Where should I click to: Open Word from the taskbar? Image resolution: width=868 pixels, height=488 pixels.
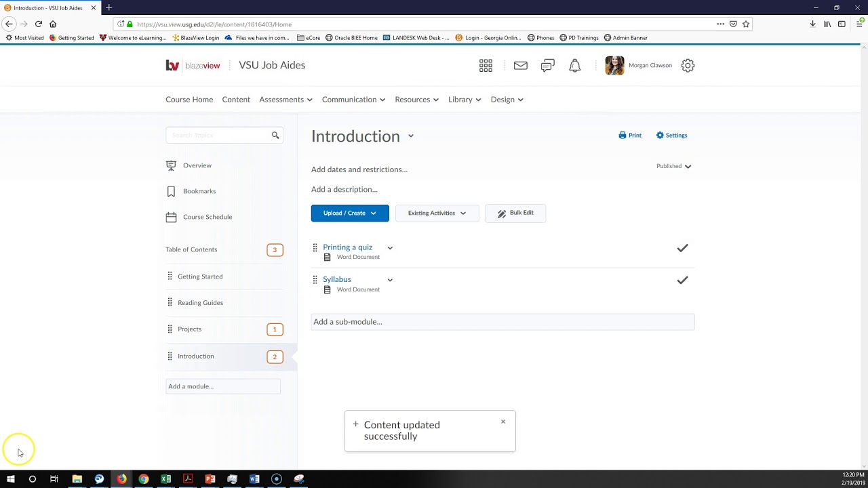254,479
